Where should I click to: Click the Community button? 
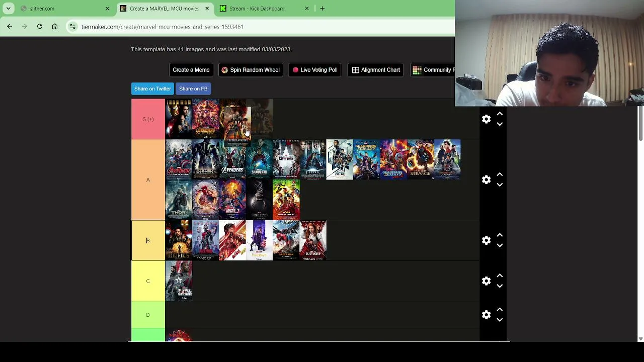click(x=433, y=70)
